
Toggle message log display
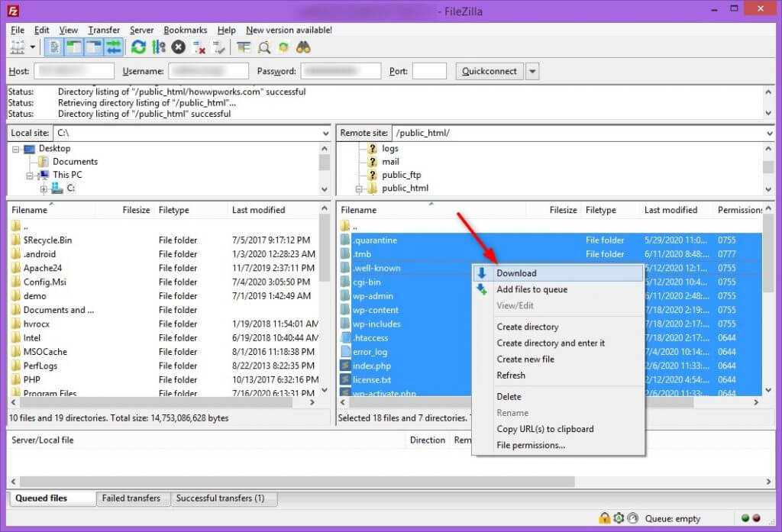pos(54,47)
